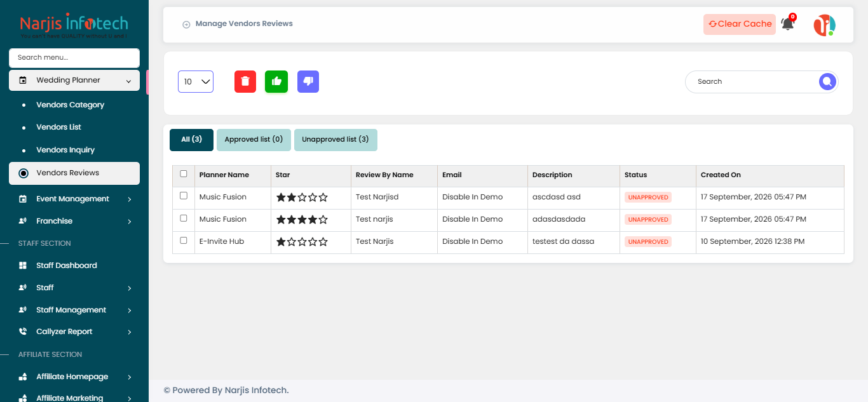Expand the Callyzer Report chevron

coord(129,332)
